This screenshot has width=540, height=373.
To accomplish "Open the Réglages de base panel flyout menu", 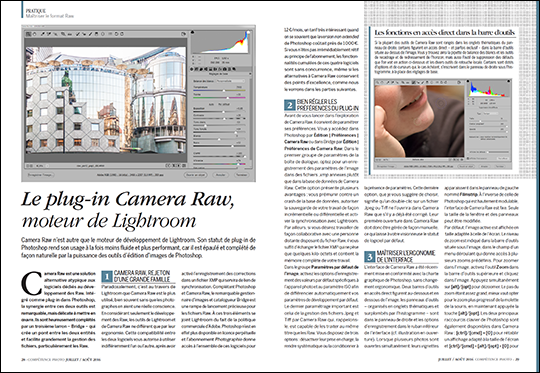I will point(250,74).
